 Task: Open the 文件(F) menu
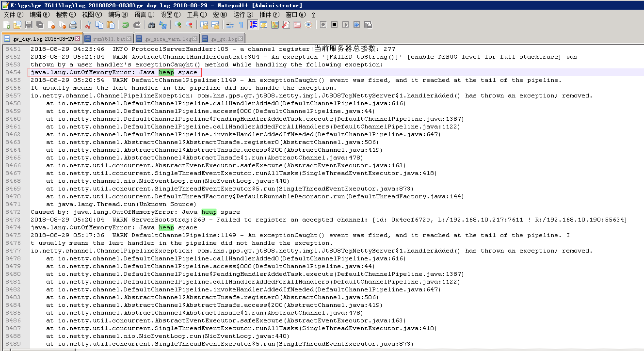coord(14,15)
